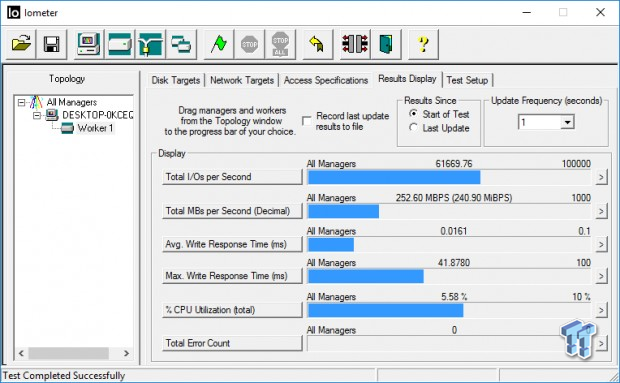
Task: Stop all tests
Action: click(x=280, y=44)
